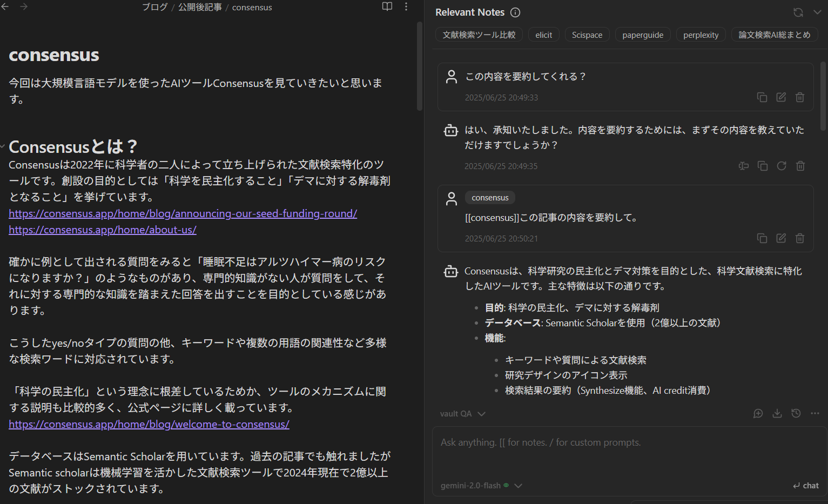Open the welcome-to-consensus blog link
The image size is (828, 504).
(x=149, y=424)
